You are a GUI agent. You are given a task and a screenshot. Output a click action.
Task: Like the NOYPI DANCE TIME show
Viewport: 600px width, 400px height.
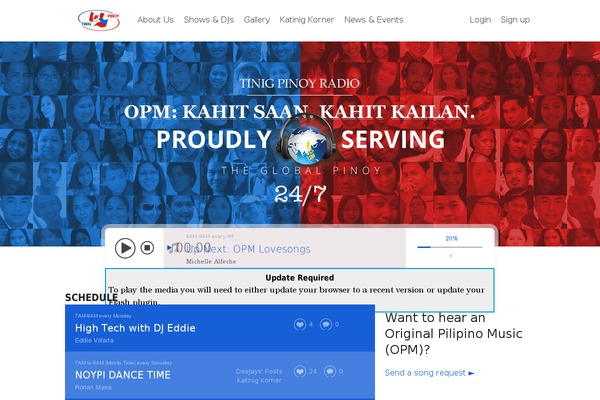tap(300, 371)
